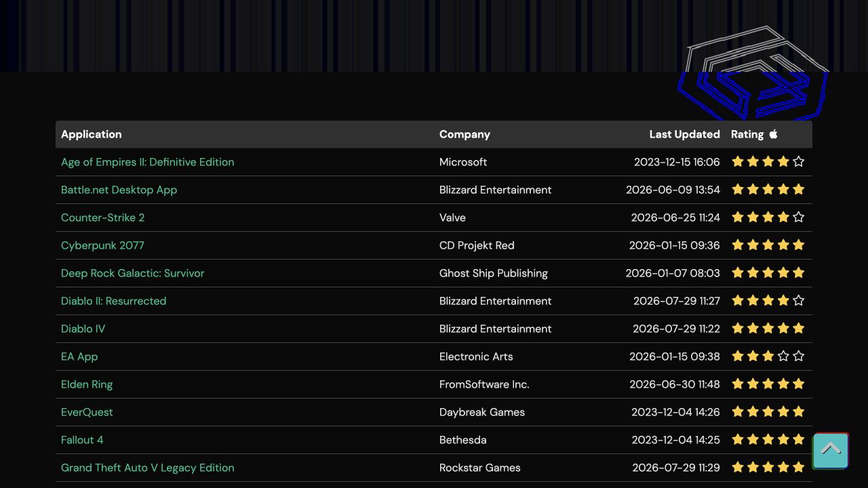Viewport: 868px width, 488px height.
Task: Open the Counter-Strike 2 link
Action: 103,218
